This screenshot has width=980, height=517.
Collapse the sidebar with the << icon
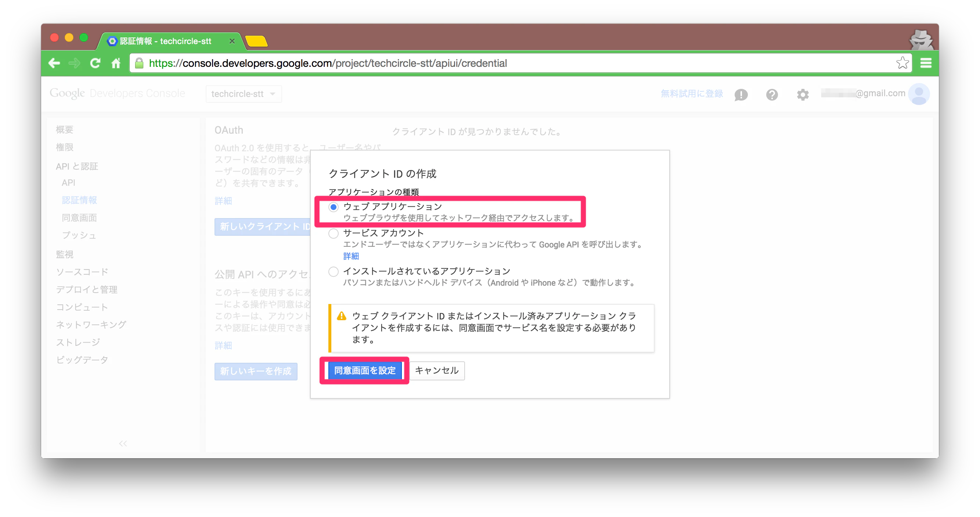pyautogui.click(x=123, y=443)
